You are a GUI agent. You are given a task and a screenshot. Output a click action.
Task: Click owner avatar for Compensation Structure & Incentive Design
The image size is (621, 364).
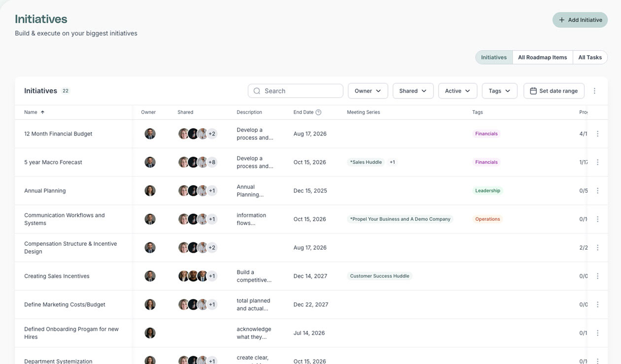click(x=150, y=248)
